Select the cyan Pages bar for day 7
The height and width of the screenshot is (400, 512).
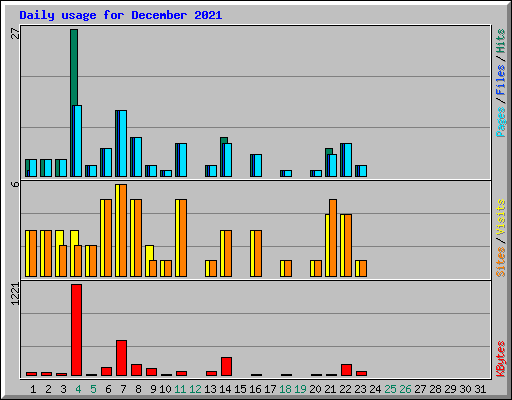(x=123, y=143)
